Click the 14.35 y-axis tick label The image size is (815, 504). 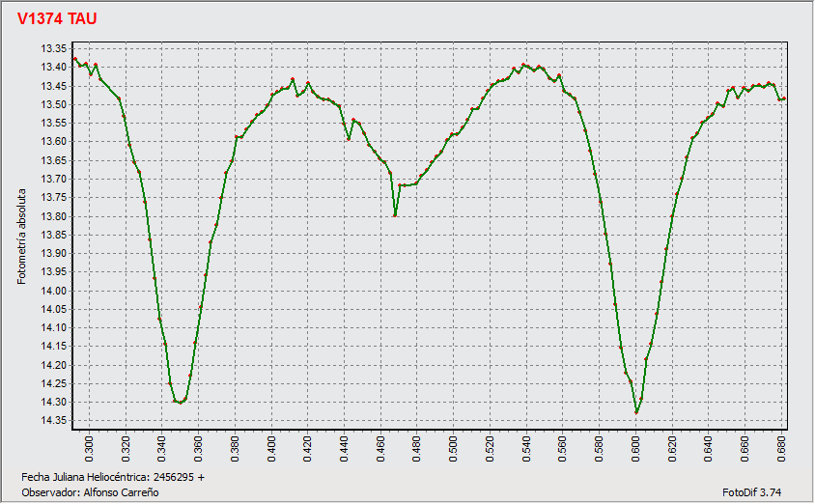pos(52,421)
